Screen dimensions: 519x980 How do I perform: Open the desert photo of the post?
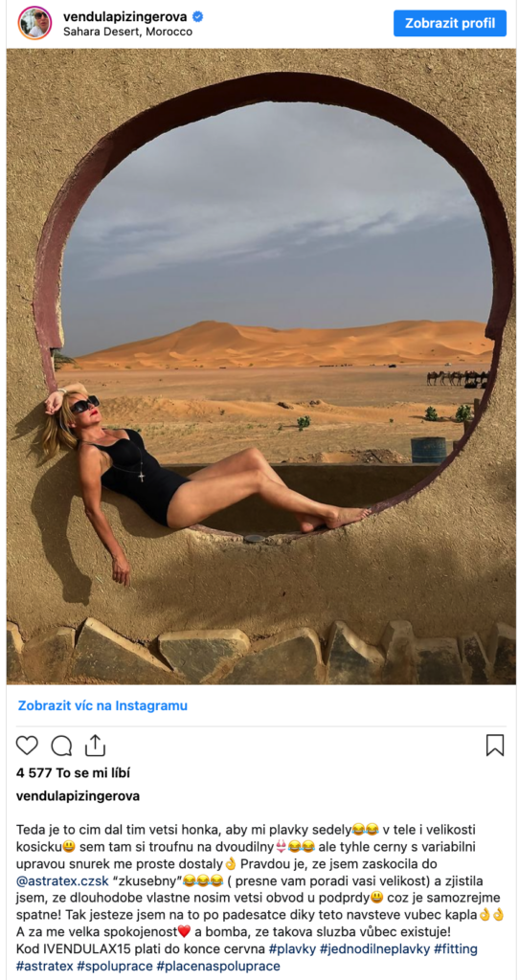click(261, 367)
